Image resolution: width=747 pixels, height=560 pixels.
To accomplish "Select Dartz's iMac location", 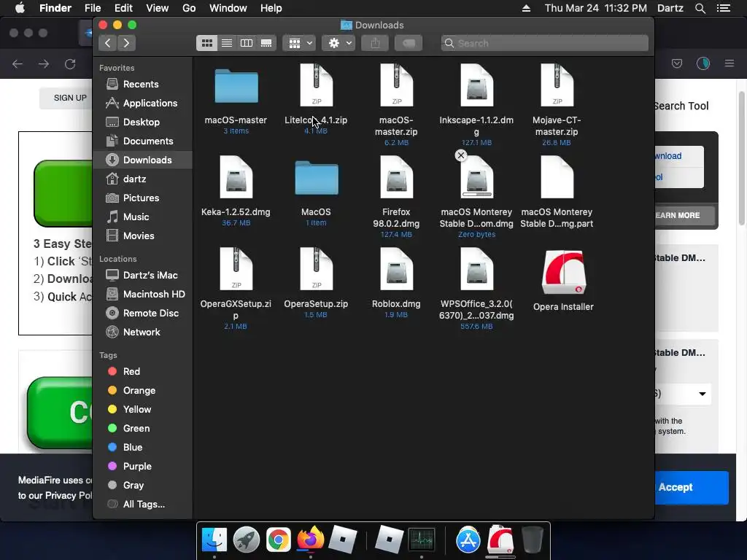I will (143, 275).
